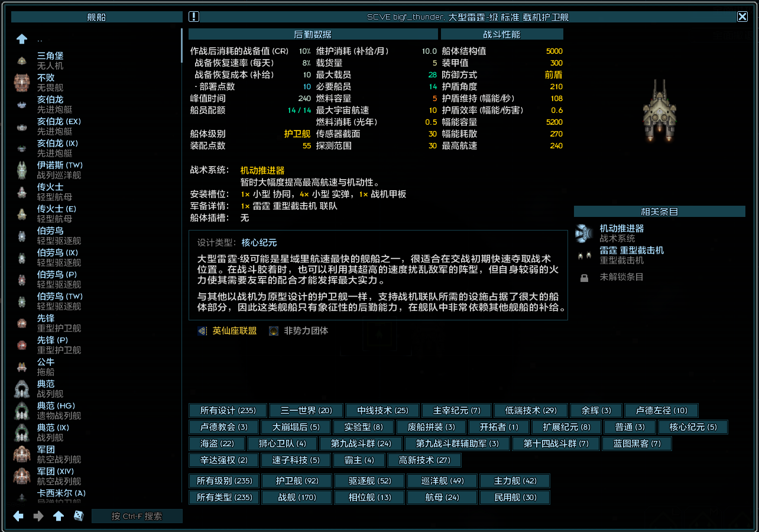Select 伯劳鸟 (IX) in ship list

click(x=57, y=252)
